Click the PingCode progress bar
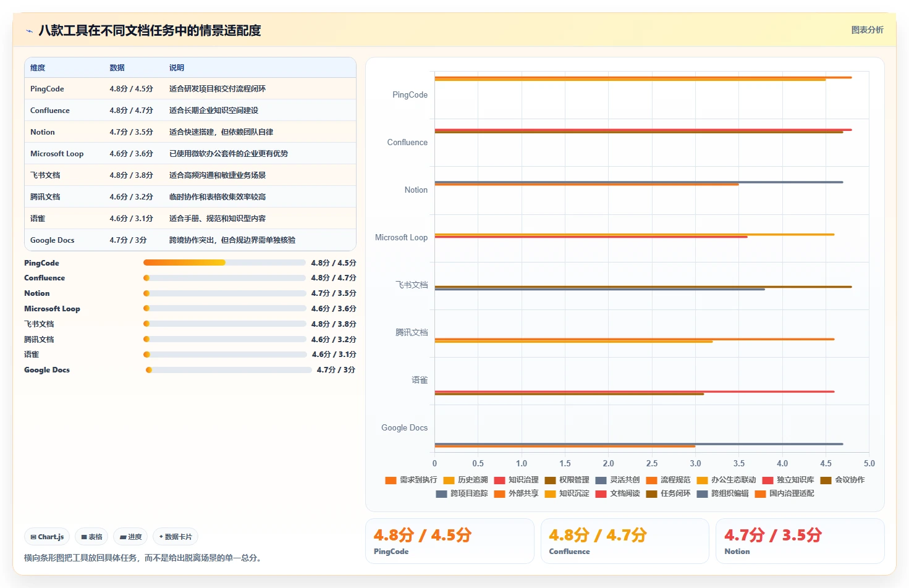Image resolution: width=909 pixels, height=588 pixels. click(x=224, y=262)
